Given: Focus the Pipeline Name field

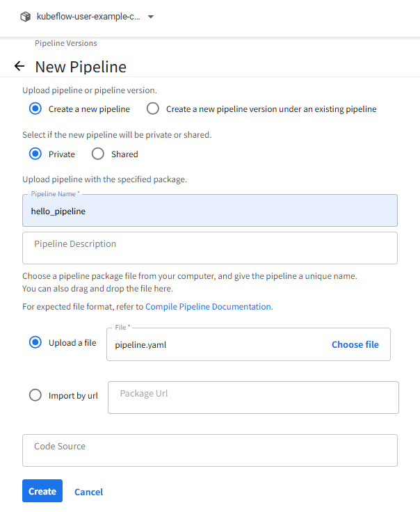Looking at the screenshot, I should tap(209, 211).
